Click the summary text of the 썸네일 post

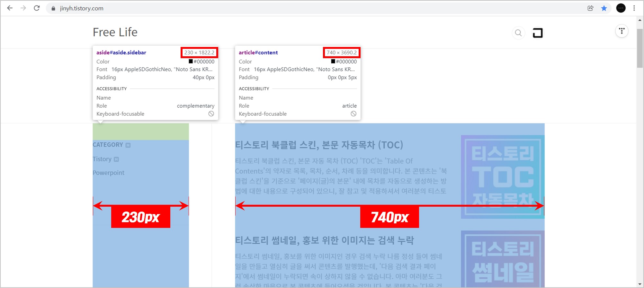pos(339,270)
